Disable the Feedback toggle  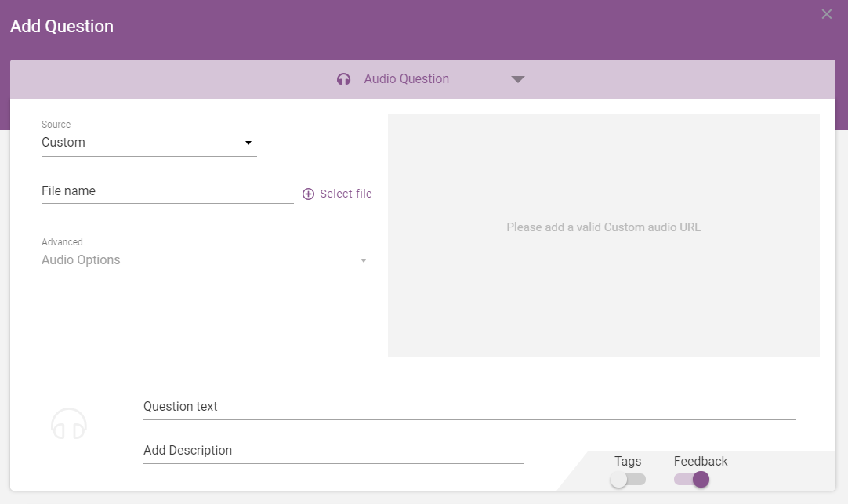tap(692, 480)
